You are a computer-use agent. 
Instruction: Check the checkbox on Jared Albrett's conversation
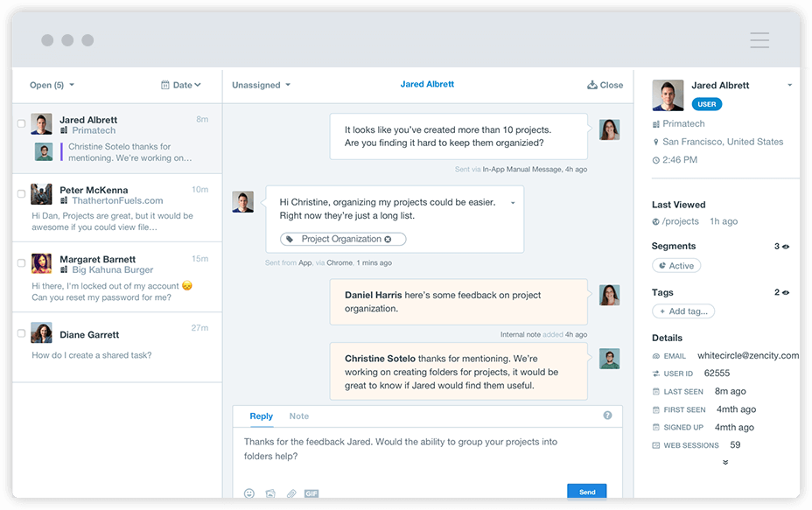[20, 124]
